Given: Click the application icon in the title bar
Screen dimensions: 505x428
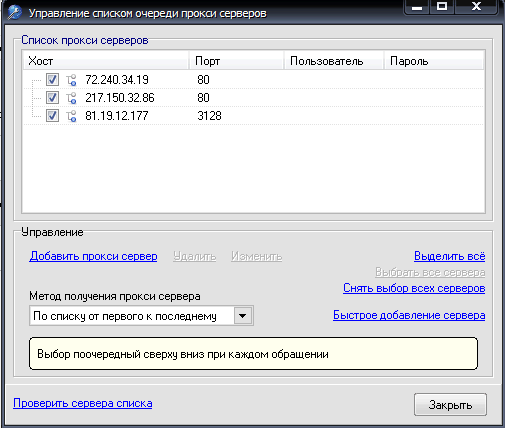Looking at the screenshot, I should point(15,13).
